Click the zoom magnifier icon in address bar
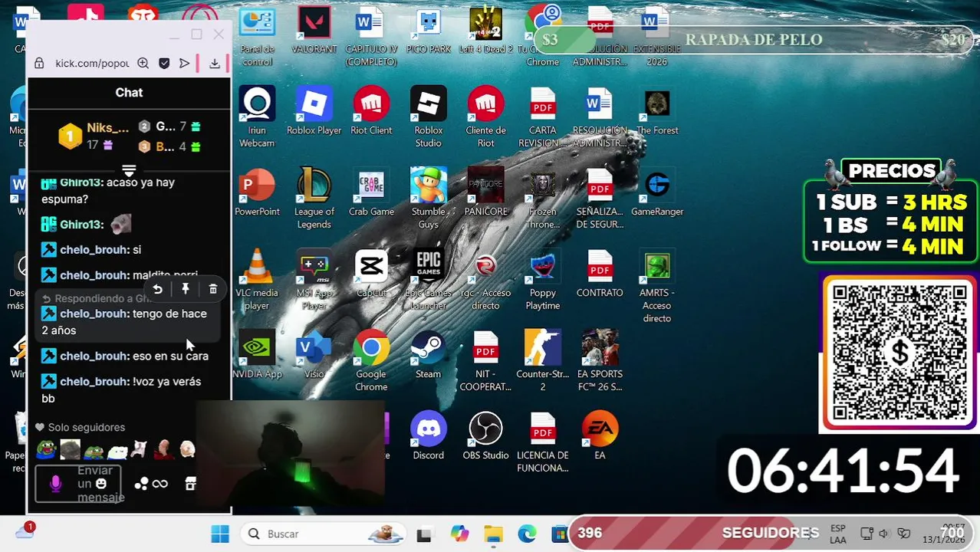This screenshot has width=980, height=552. click(143, 64)
